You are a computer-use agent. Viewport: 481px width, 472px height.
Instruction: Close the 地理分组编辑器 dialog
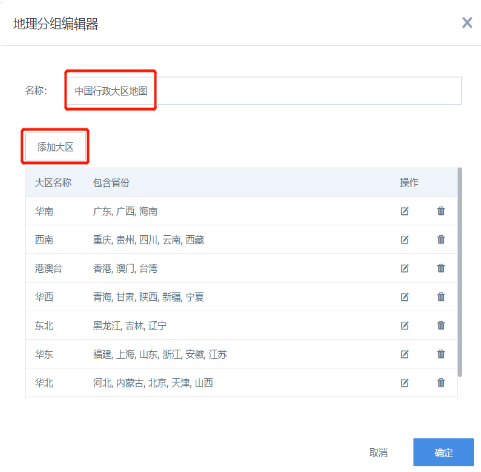coord(467,23)
